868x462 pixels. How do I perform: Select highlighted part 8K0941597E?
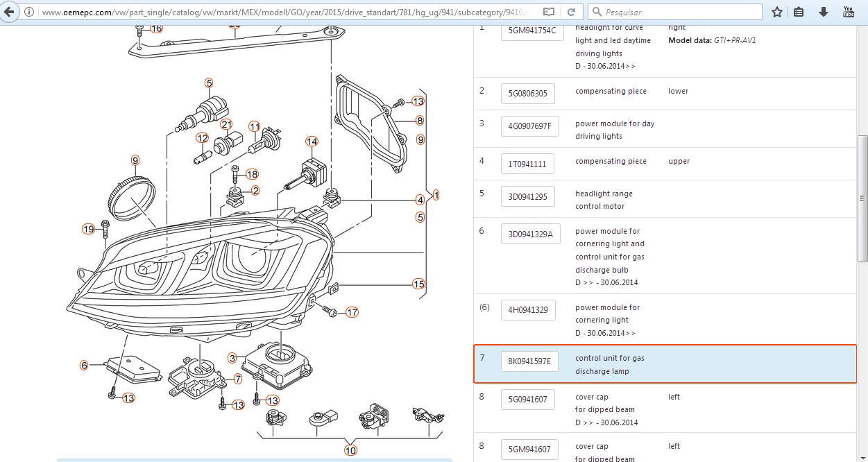(529, 361)
